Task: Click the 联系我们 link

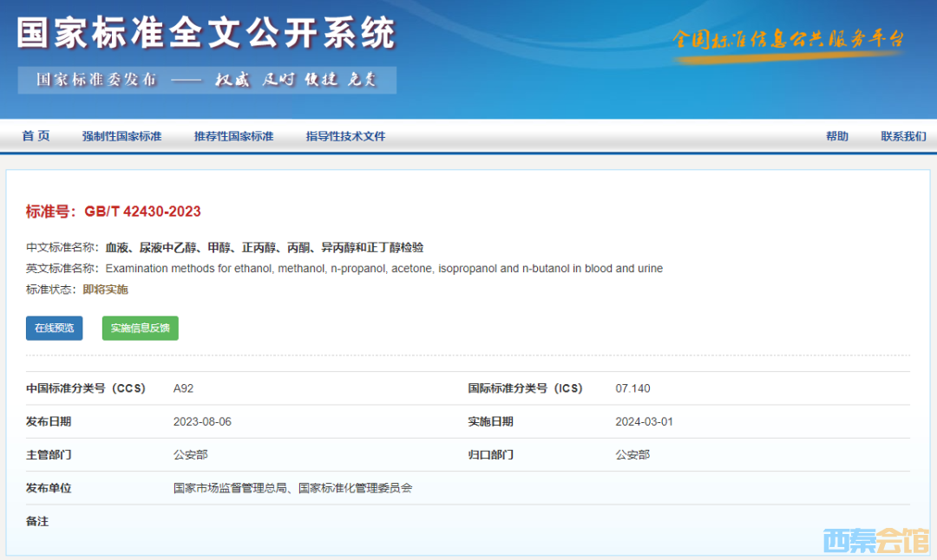Action: (x=903, y=136)
